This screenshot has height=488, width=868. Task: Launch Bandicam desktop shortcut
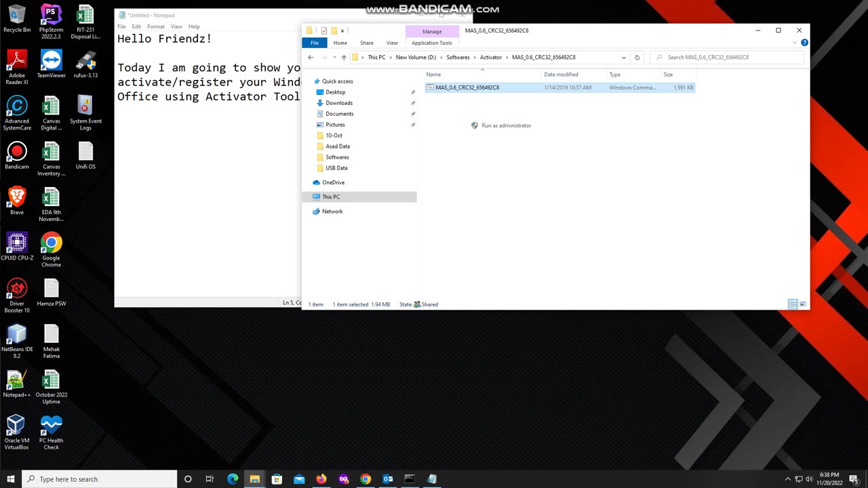(x=17, y=156)
